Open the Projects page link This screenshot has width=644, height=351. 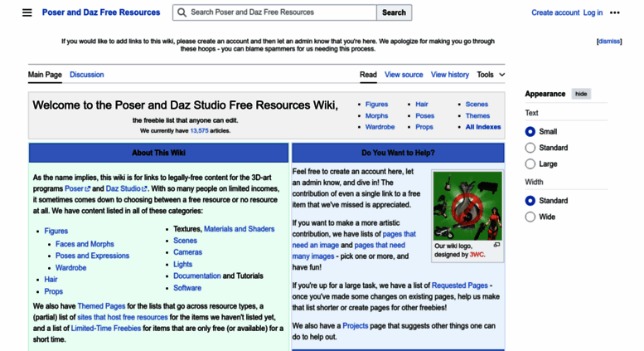pos(356,326)
